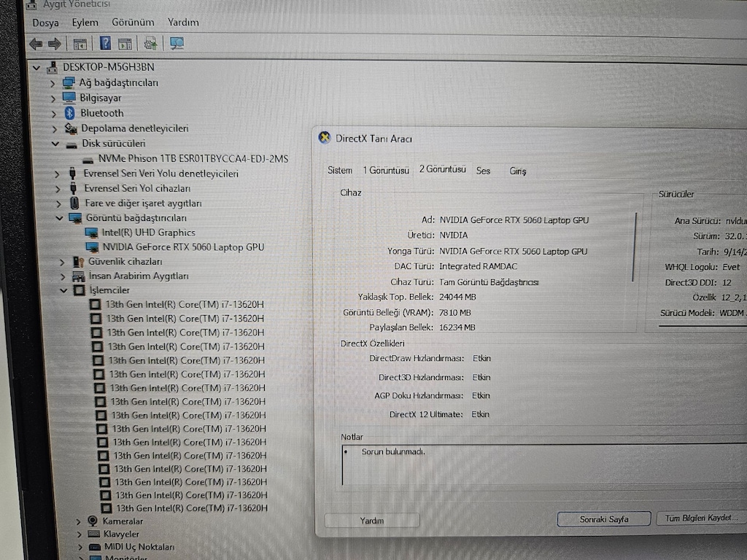Click the Cihaz info vertical scrollbar

[635, 246]
